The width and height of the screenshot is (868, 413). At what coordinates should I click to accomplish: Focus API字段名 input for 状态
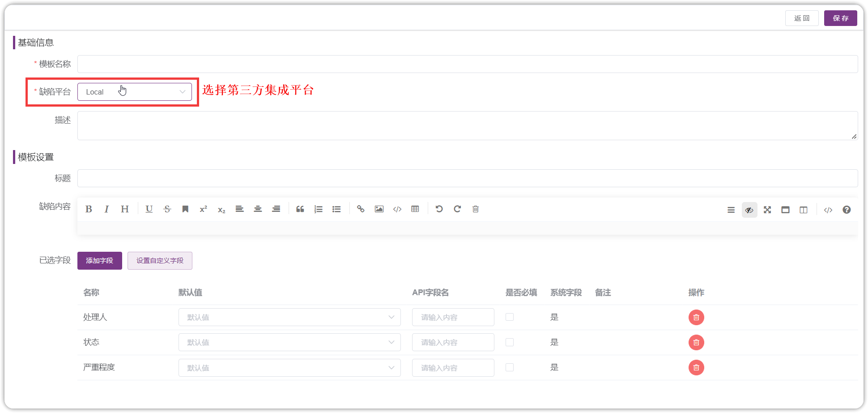click(453, 342)
